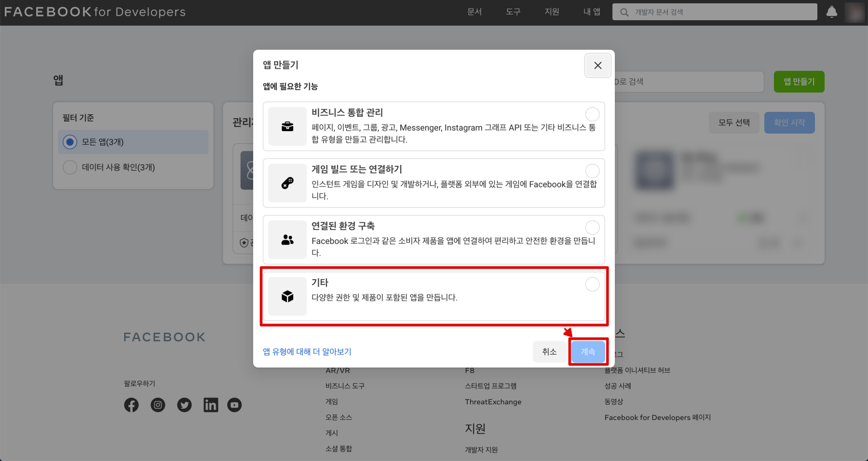The width and height of the screenshot is (868, 461).
Task: Click the 계속 button in the dialog
Action: (588, 352)
